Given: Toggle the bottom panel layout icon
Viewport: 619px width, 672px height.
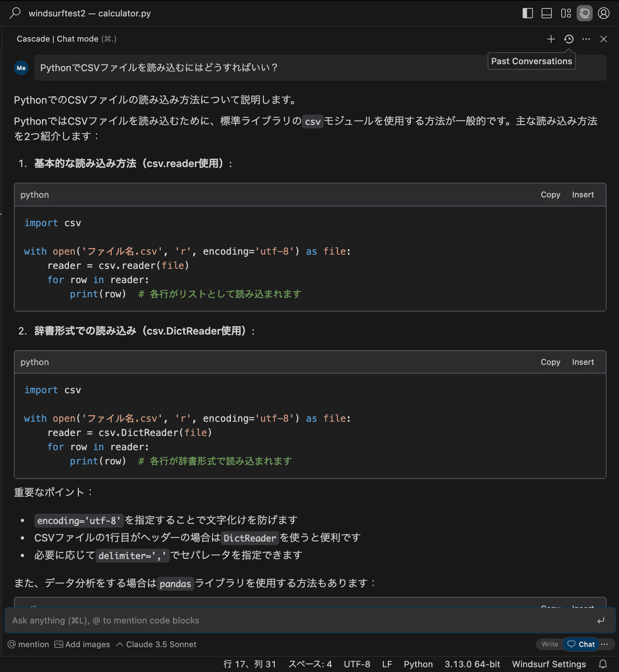Looking at the screenshot, I should pyautogui.click(x=546, y=13).
